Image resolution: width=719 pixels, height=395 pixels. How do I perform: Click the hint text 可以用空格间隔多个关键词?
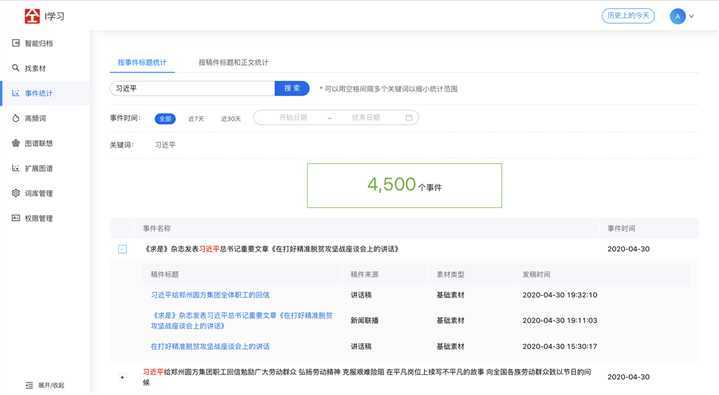click(x=388, y=89)
